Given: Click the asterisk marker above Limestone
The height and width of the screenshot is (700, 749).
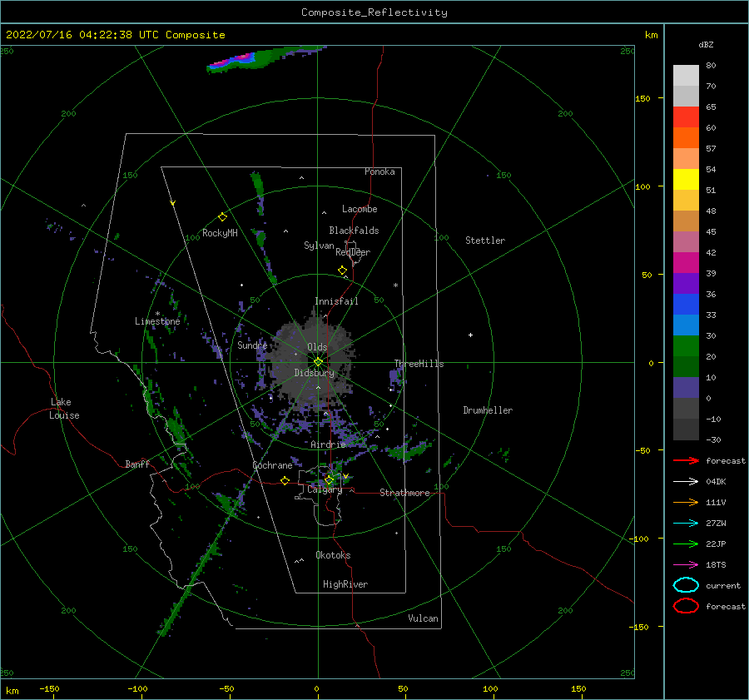Looking at the screenshot, I should (x=157, y=314).
